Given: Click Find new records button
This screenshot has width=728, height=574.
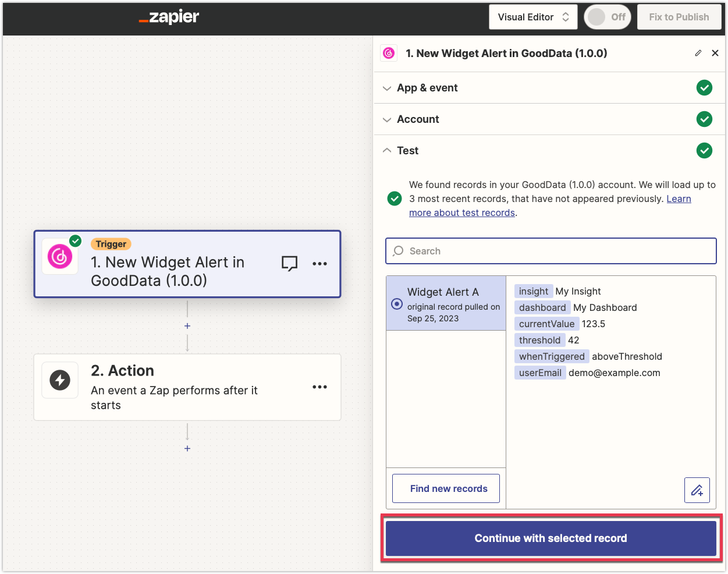Looking at the screenshot, I should tap(446, 488).
